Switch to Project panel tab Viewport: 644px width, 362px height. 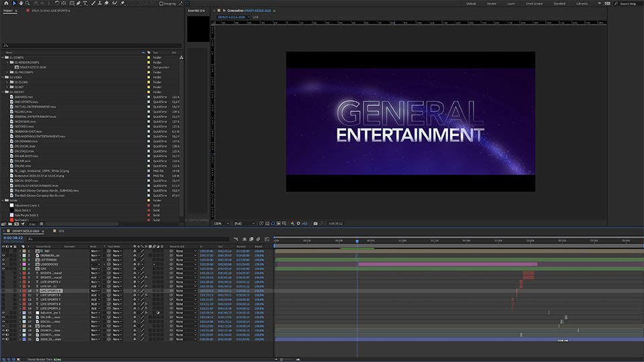8,11
